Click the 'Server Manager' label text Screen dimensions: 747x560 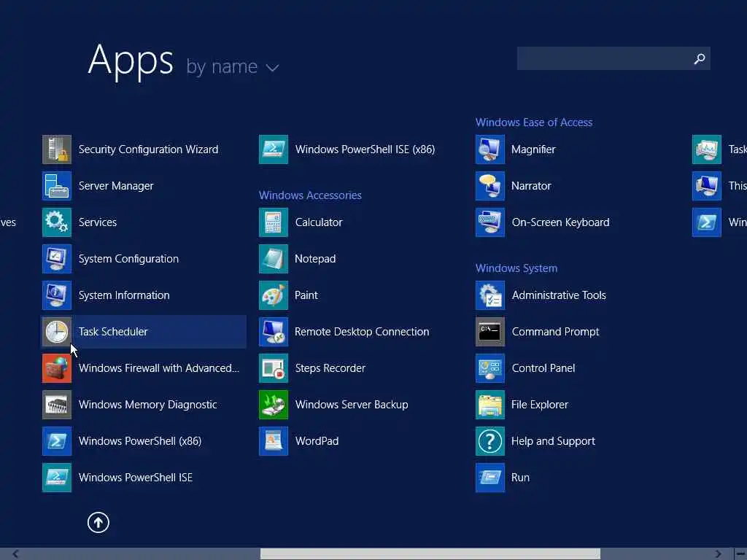pos(116,186)
